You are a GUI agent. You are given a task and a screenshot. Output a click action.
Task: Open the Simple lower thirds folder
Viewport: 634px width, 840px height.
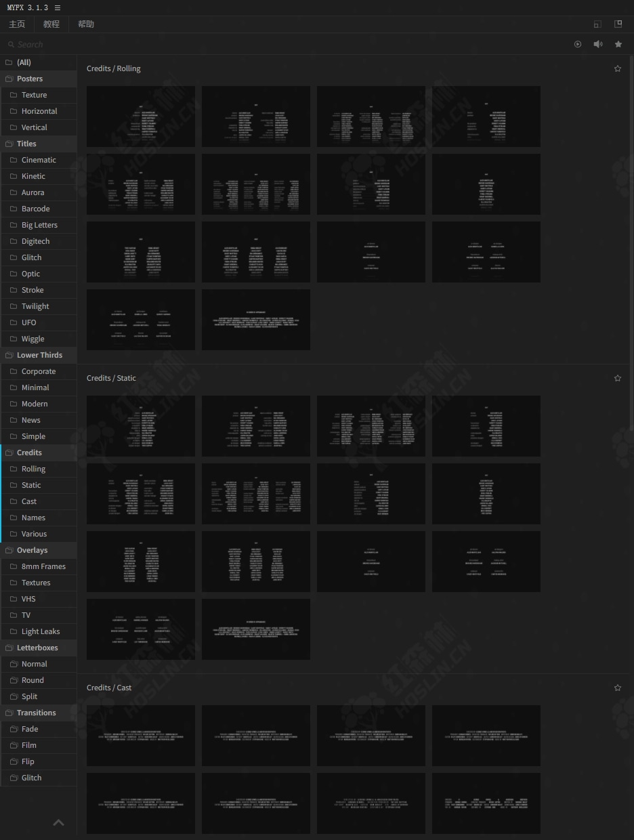pos(39,436)
